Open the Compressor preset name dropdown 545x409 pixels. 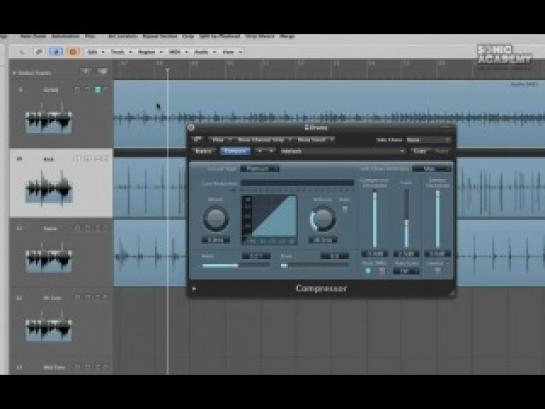(x=342, y=151)
